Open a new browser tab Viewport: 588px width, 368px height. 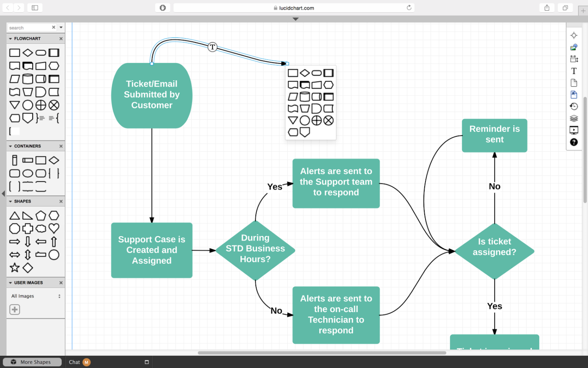tap(583, 11)
